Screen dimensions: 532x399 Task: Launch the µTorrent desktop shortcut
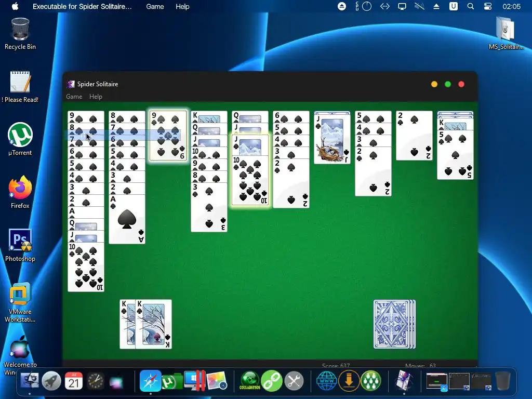(x=20, y=139)
